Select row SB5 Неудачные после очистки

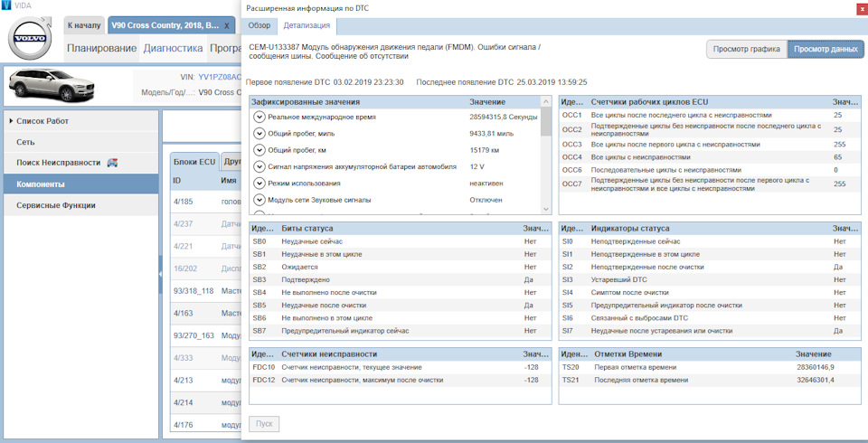(401, 305)
